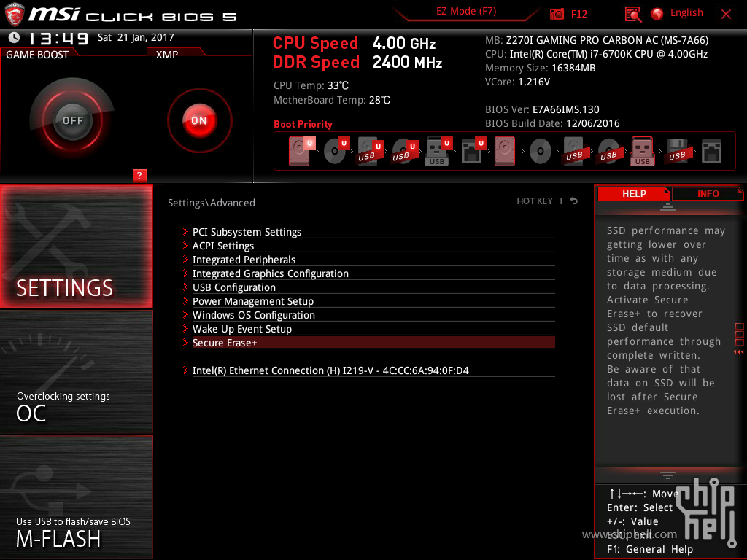This screenshot has width=747, height=560.
Task: Click the CPU Speed 4.00 GHz value
Action: click(x=404, y=43)
